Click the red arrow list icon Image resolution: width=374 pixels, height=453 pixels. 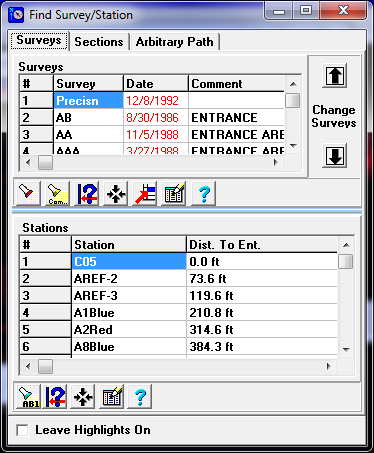click(x=145, y=194)
